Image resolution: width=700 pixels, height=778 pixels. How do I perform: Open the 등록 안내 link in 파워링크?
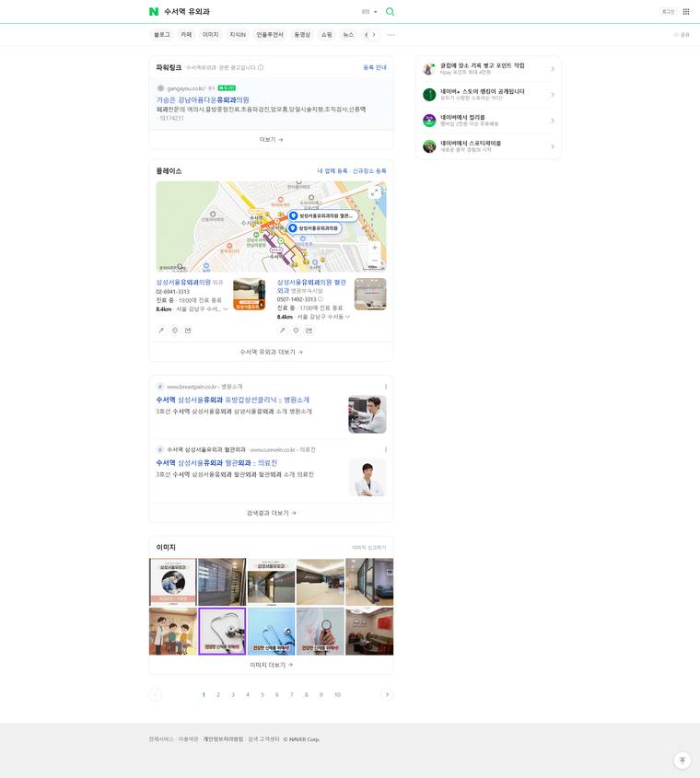pyautogui.click(x=375, y=67)
